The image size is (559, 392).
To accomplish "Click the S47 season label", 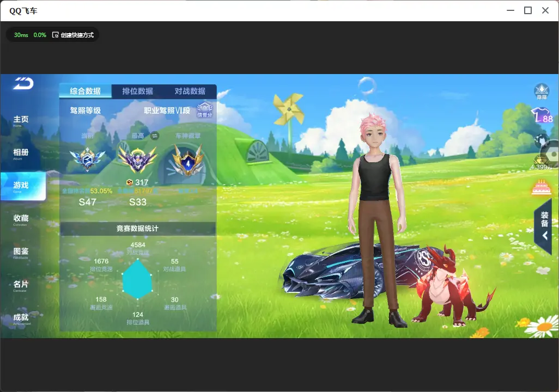I will click(87, 202).
